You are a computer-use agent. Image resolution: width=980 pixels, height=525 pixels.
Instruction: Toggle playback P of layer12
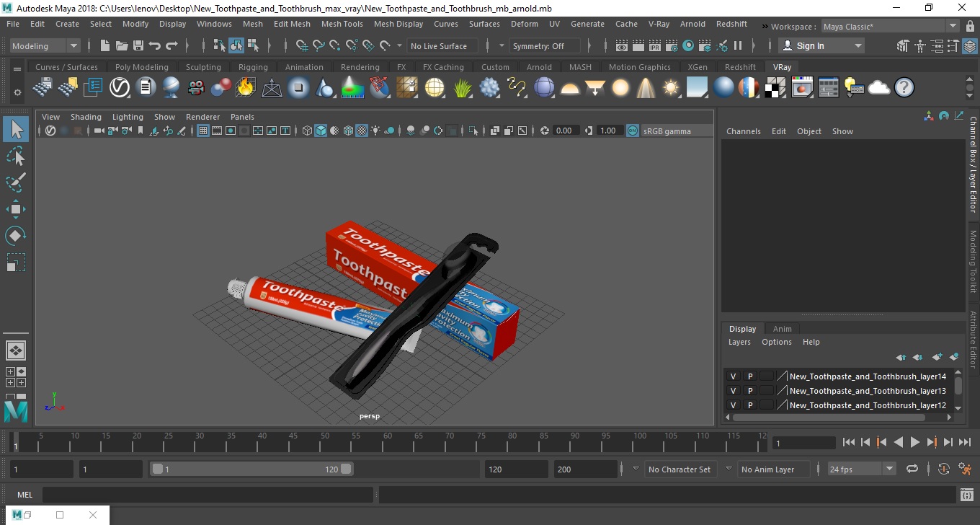(x=749, y=405)
